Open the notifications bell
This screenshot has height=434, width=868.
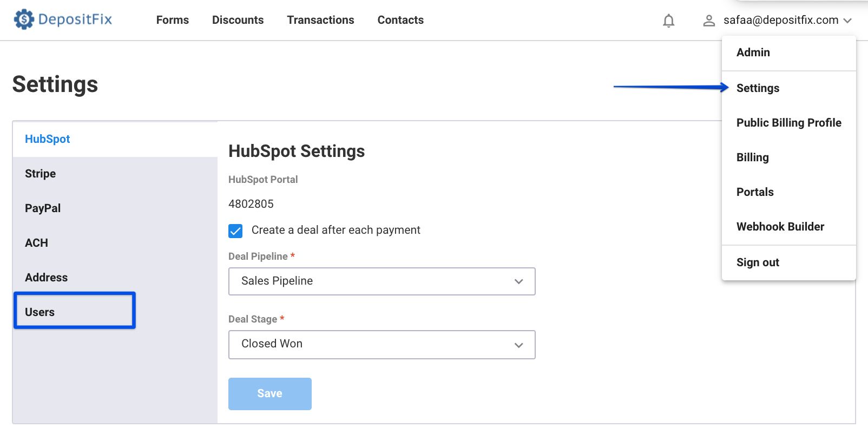pyautogui.click(x=669, y=21)
